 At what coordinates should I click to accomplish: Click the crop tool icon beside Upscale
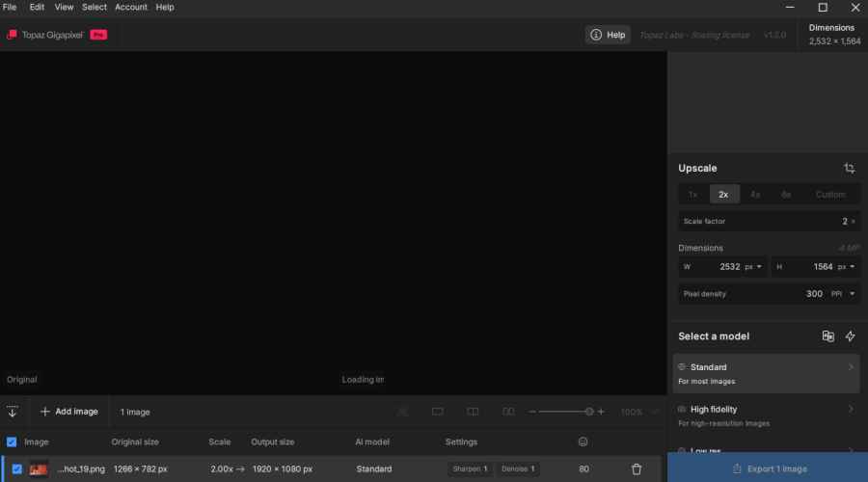coord(849,169)
